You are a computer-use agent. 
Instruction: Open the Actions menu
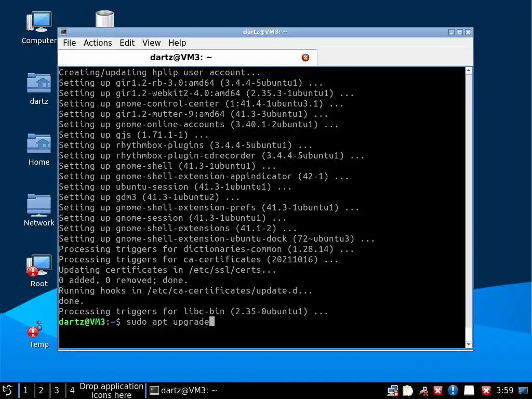tap(98, 43)
